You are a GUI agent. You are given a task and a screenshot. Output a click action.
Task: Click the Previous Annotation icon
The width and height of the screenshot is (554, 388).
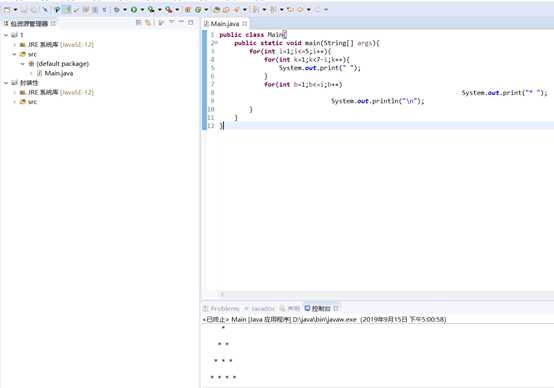(273, 10)
